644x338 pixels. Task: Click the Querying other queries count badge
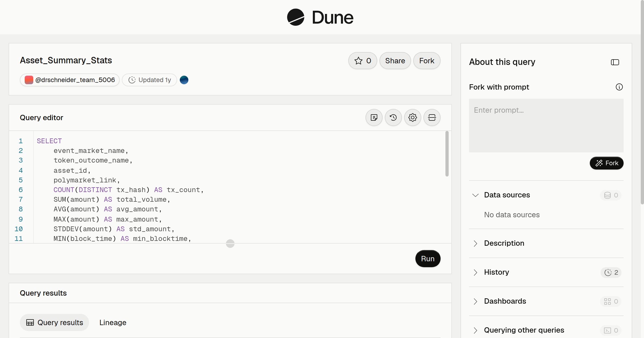coord(611,330)
